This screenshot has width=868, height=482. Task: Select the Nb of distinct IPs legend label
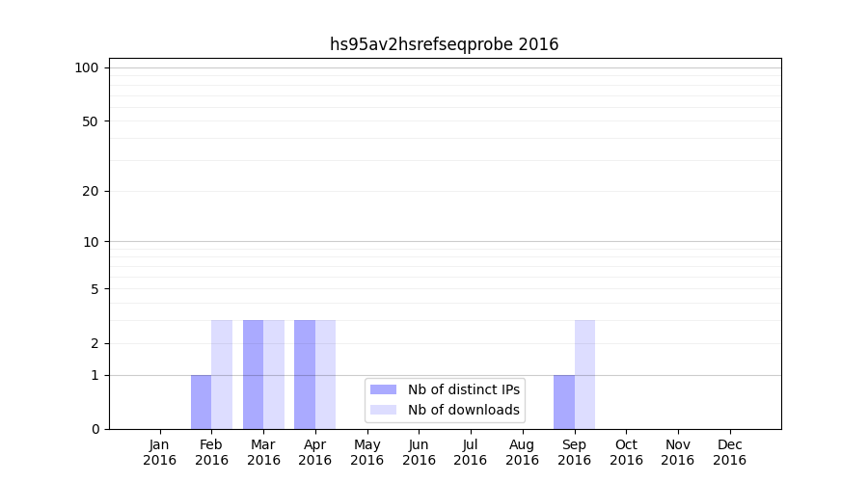click(463, 389)
